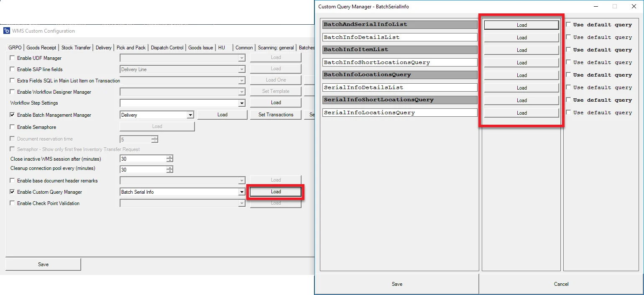Check Use default query for BatchAndSerialInfoList
This screenshot has height=295, width=644.
[568, 24]
